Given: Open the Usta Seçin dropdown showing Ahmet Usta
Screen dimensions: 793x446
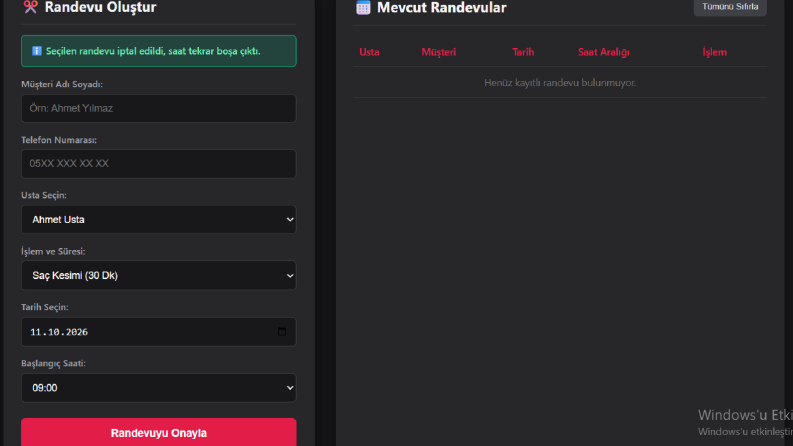Looking at the screenshot, I should [158, 219].
